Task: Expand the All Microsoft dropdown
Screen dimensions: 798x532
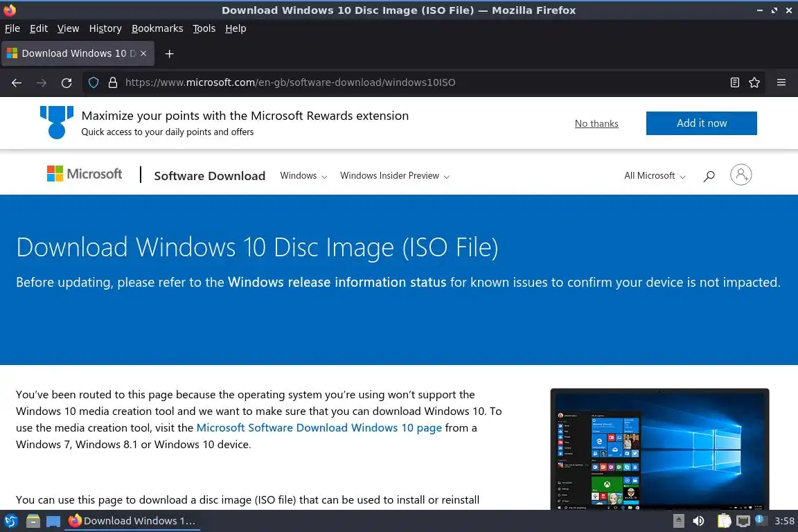Action: (655, 176)
